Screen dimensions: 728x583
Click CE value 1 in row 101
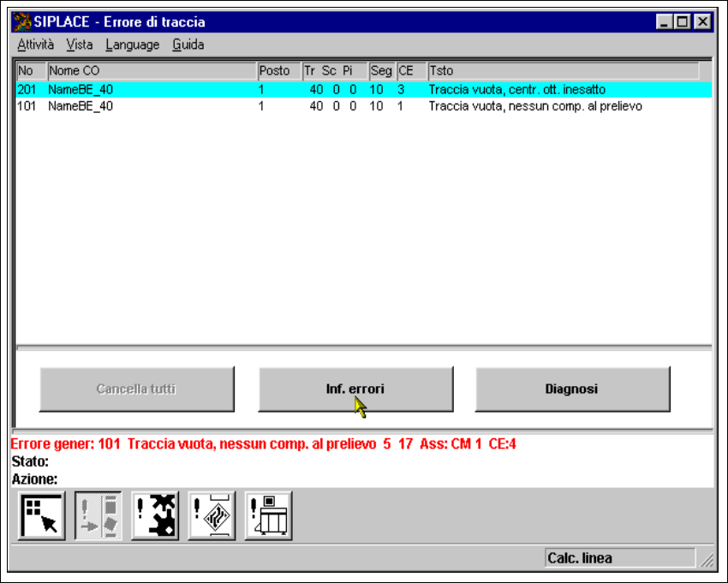pyautogui.click(x=400, y=106)
